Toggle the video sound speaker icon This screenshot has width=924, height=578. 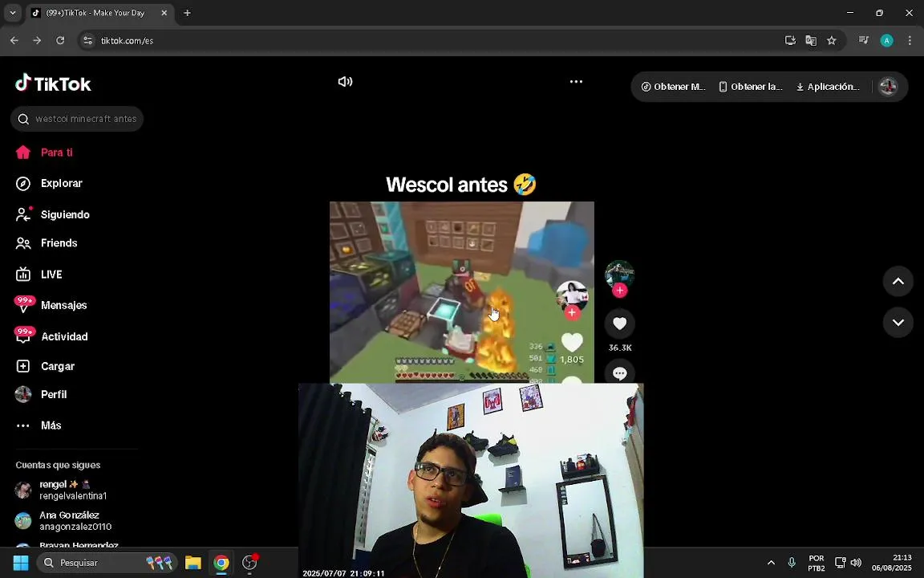click(x=345, y=81)
